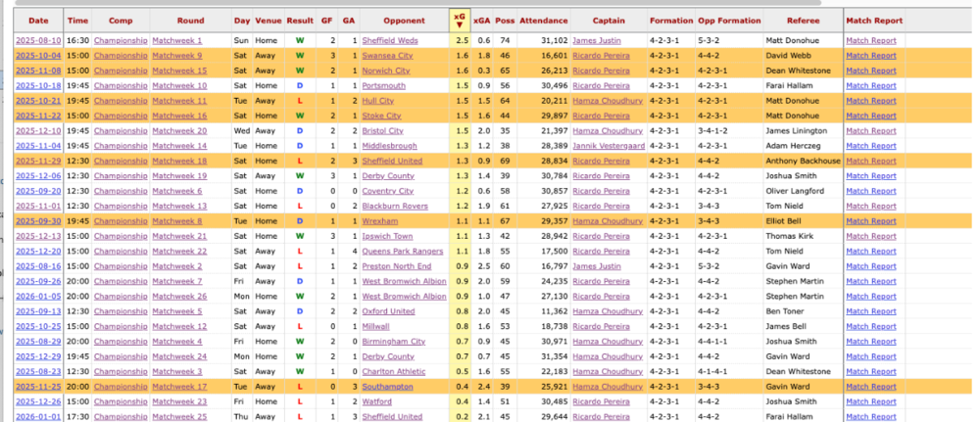Click the Captain column header
The image size is (980, 422).
pyautogui.click(x=609, y=21)
